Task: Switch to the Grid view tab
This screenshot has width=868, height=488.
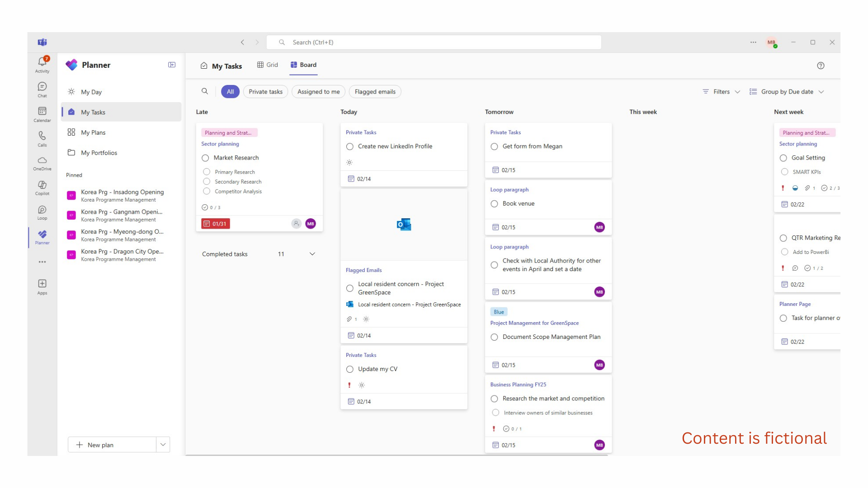Action: point(268,65)
